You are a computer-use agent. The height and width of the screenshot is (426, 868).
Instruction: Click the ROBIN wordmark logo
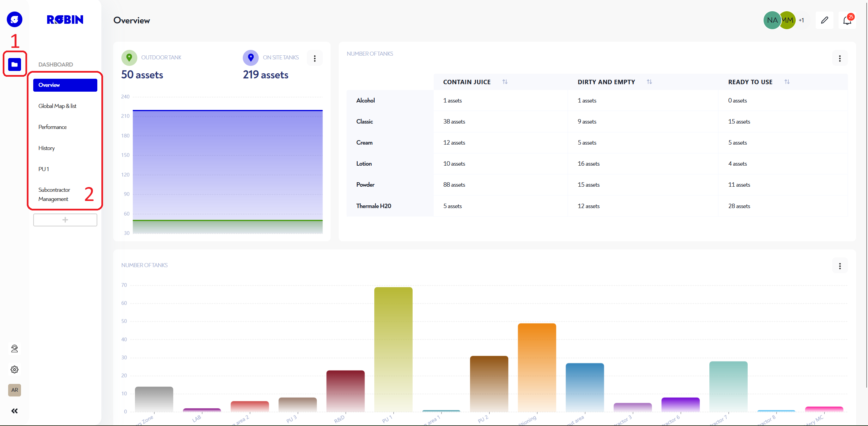tap(65, 20)
